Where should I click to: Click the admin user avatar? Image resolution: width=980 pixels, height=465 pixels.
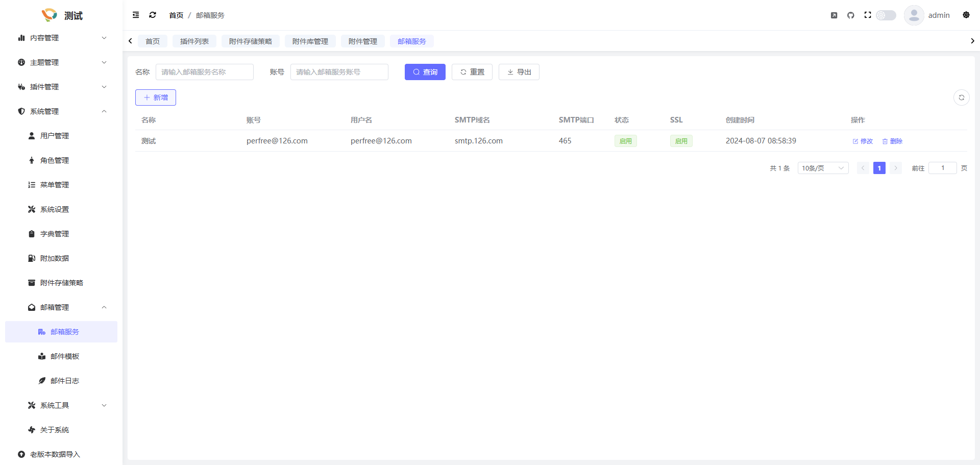coord(914,15)
